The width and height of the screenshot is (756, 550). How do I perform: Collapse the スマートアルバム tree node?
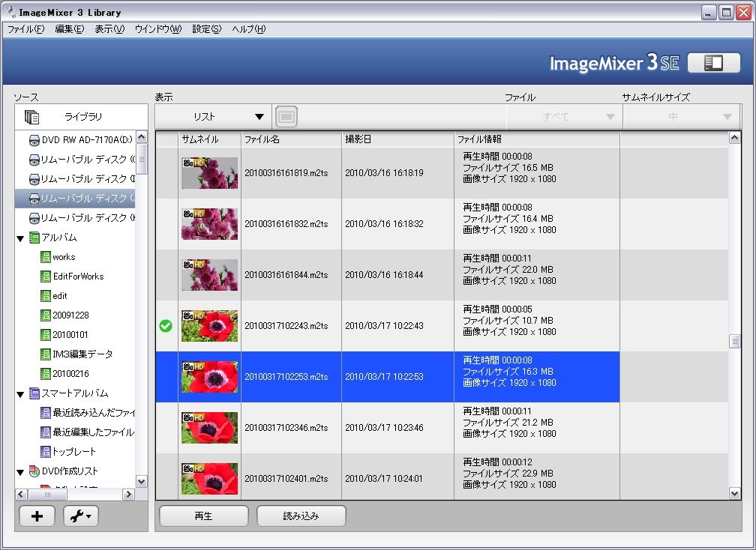[x=20, y=394]
